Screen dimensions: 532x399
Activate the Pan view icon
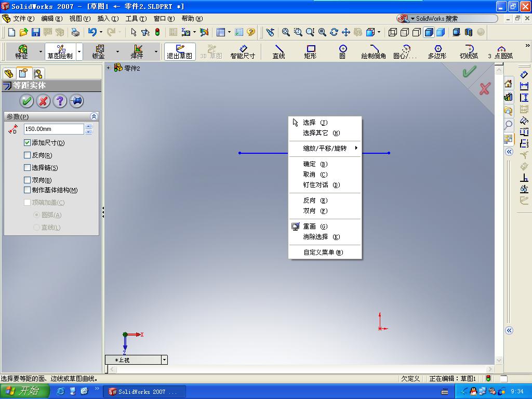345,32
